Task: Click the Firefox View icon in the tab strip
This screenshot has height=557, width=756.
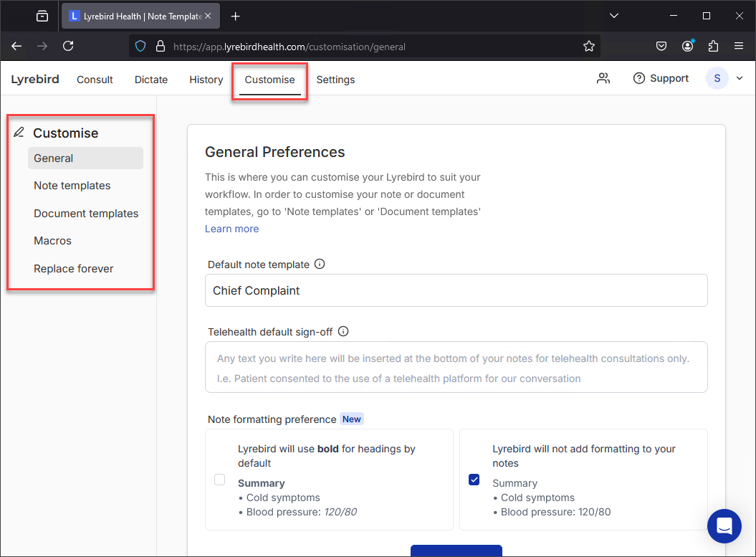Action: [42, 16]
